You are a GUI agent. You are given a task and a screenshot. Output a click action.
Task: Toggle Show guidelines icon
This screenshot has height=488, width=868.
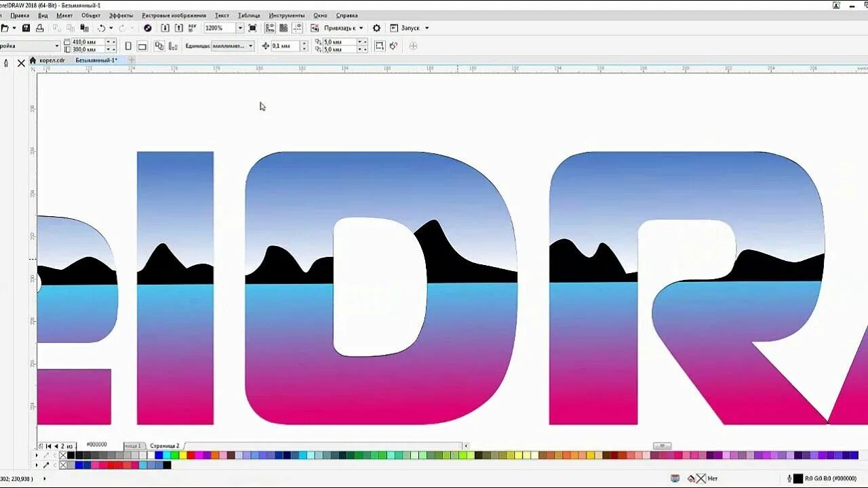(x=297, y=28)
